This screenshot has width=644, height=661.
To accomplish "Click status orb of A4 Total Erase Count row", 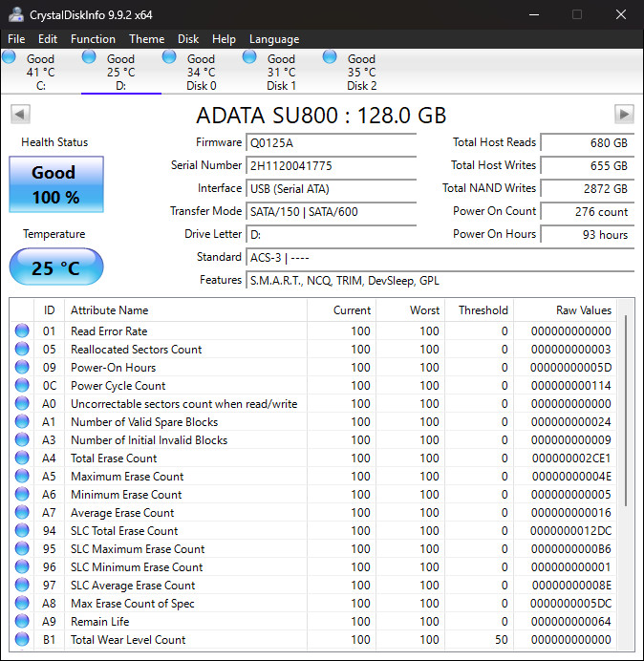I will (x=22, y=458).
